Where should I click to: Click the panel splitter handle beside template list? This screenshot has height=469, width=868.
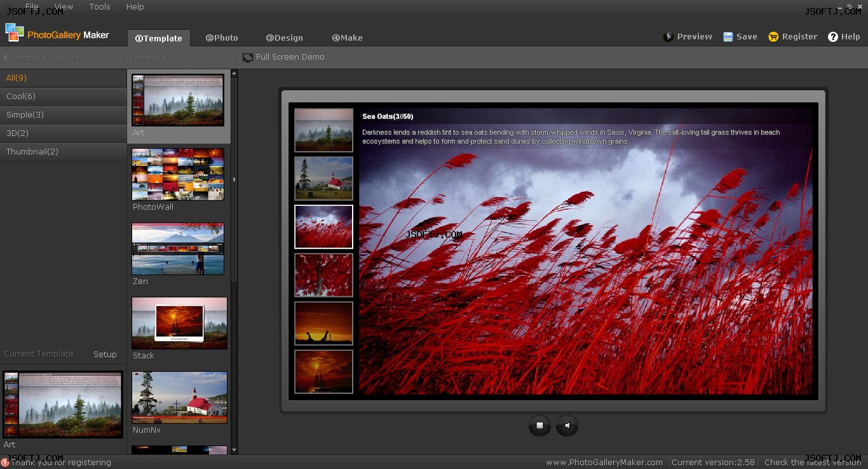coord(234,180)
